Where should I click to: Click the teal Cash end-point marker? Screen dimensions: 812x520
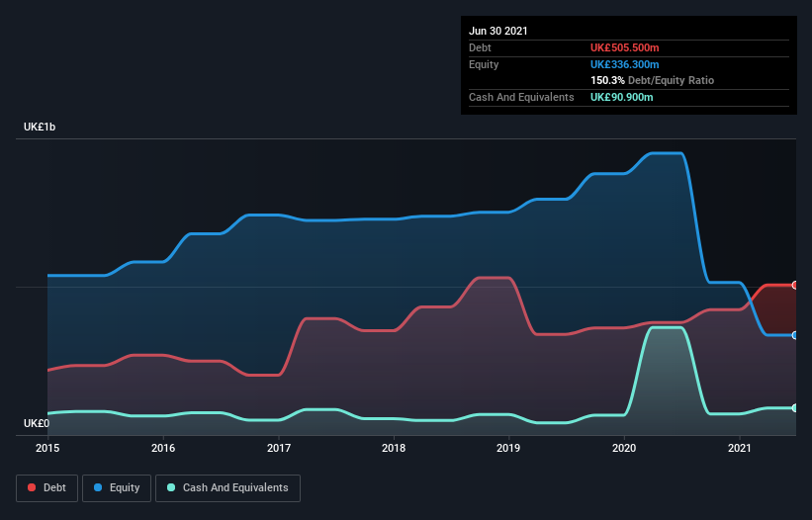pyautogui.click(x=795, y=408)
